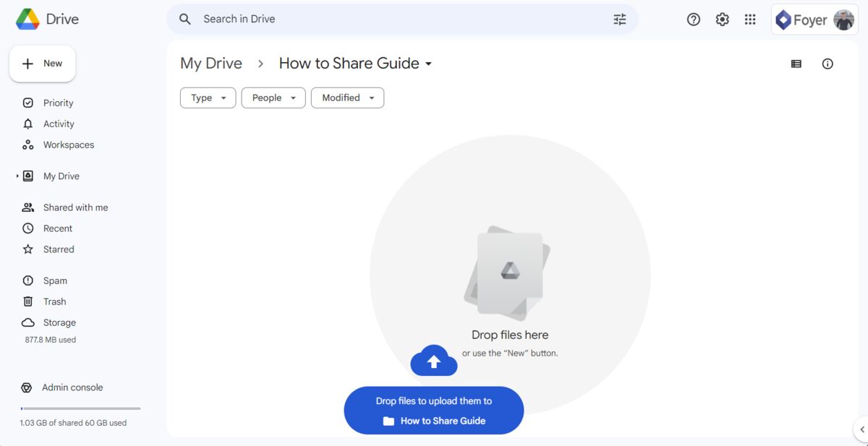Open the Admin console link
The image size is (868, 446).
coord(72,387)
